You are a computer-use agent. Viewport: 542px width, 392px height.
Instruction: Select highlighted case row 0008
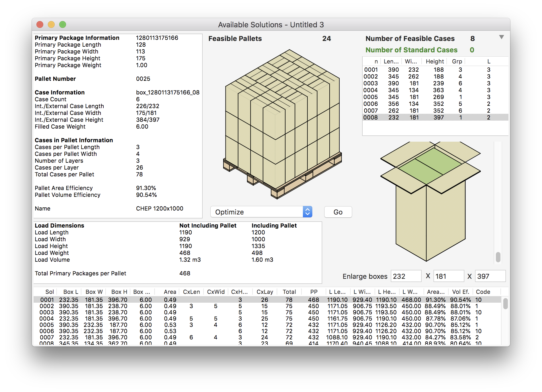pos(435,117)
